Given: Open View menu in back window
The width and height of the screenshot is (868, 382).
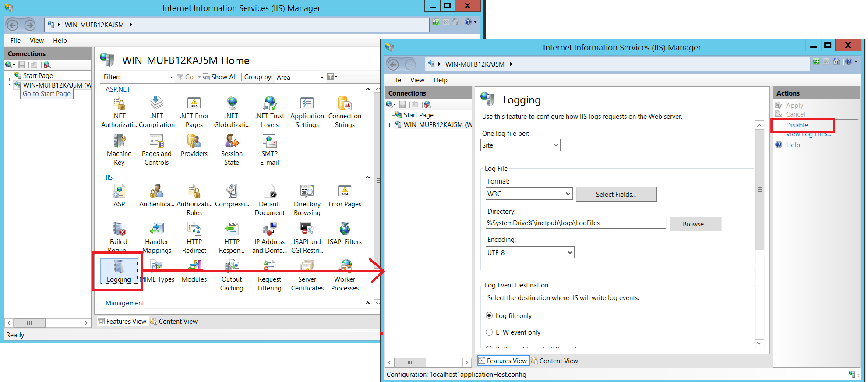Looking at the screenshot, I should click(37, 40).
